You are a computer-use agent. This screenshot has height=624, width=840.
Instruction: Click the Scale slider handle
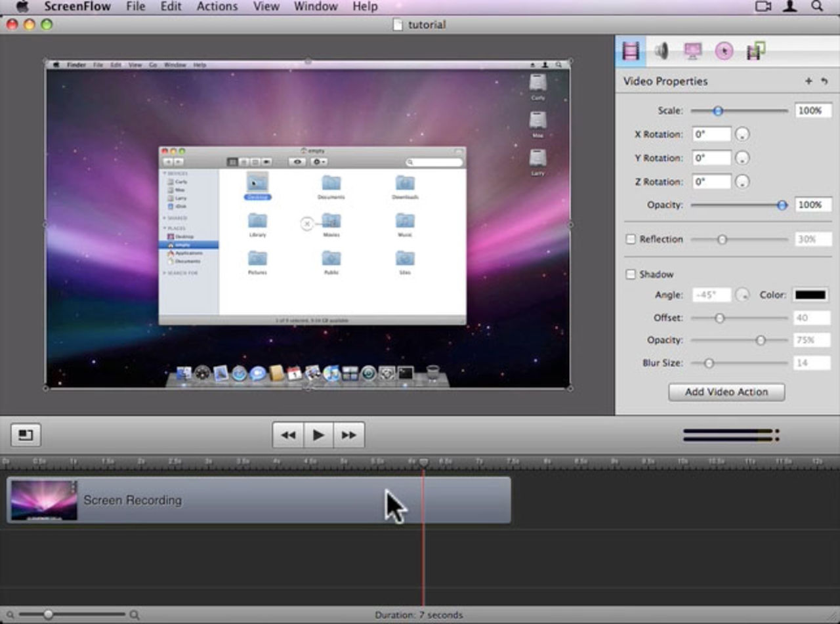[718, 111]
